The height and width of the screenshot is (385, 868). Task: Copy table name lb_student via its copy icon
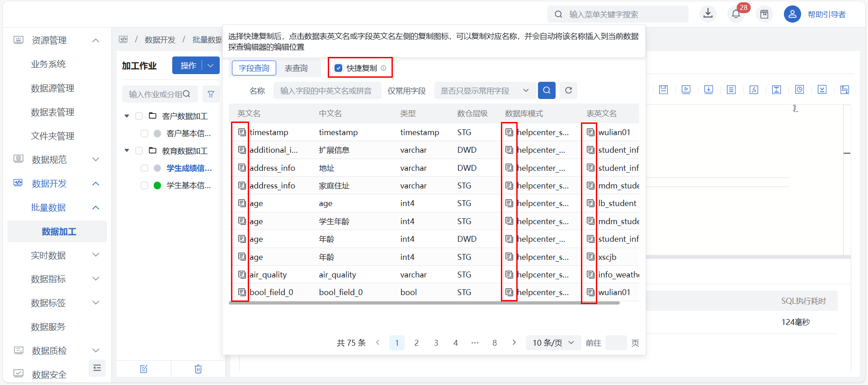(x=590, y=203)
